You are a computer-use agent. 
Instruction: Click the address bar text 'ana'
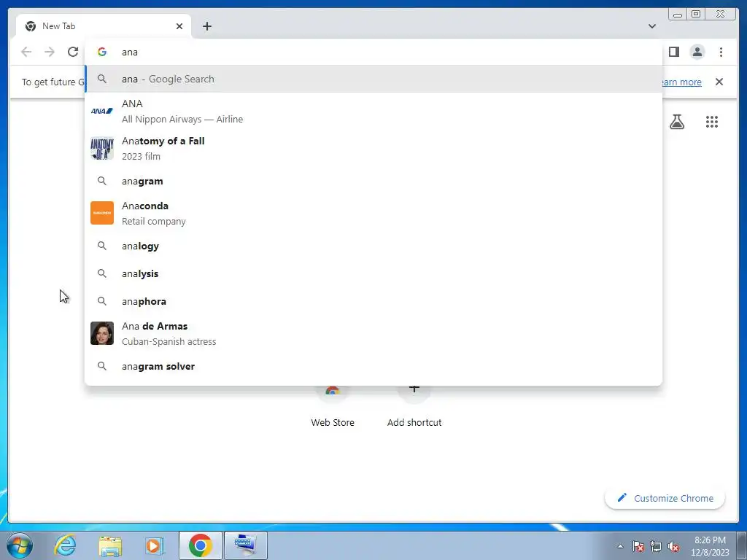point(130,52)
